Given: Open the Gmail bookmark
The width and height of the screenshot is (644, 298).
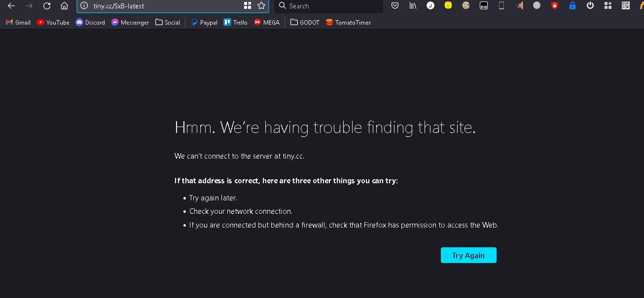Looking at the screenshot, I should 18,22.
